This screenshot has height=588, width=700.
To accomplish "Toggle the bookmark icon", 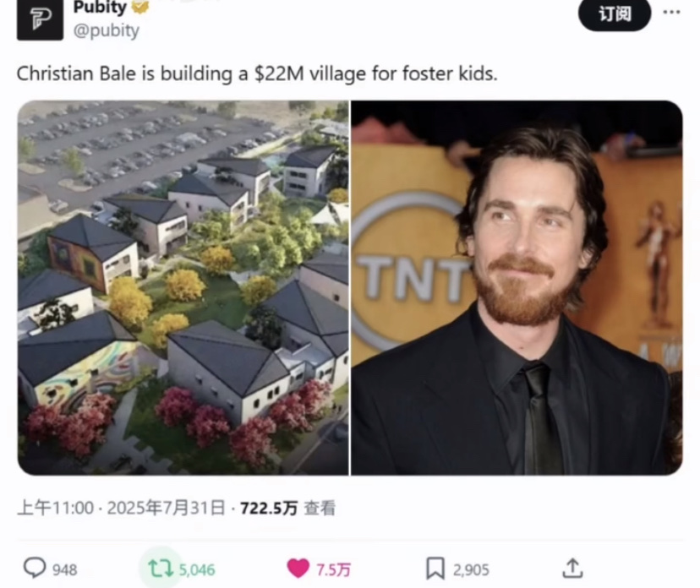I will pyautogui.click(x=435, y=569).
